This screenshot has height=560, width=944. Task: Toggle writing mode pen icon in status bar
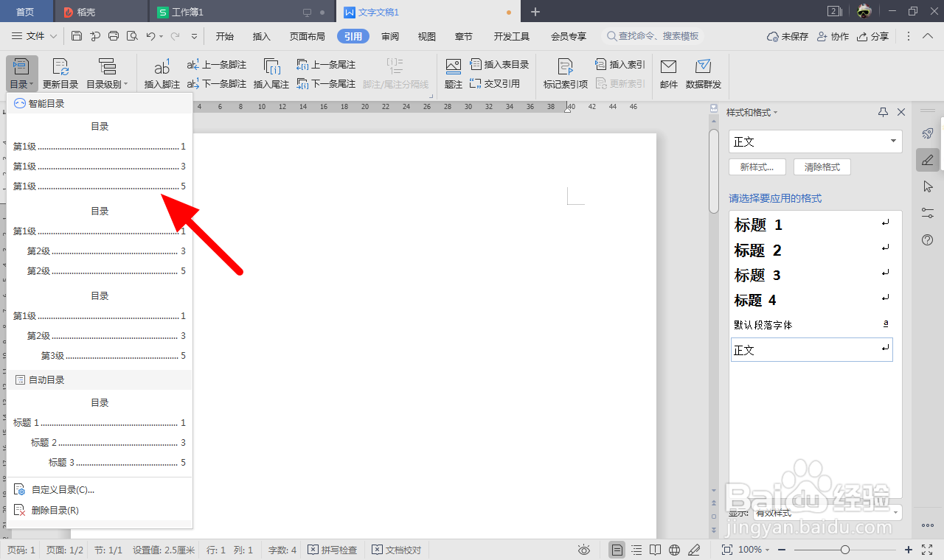coord(694,550)
